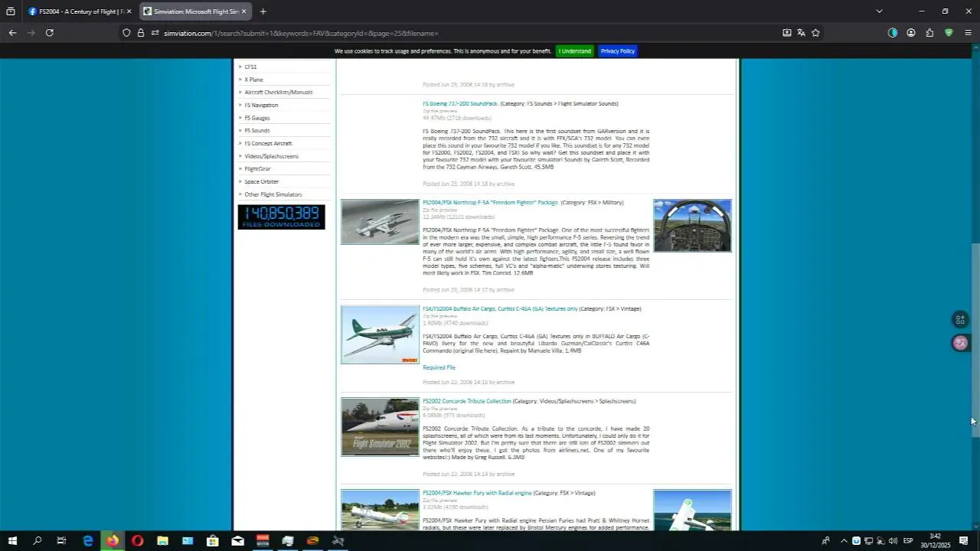Click the Required File link
980x551 pixels.
pyautogui.click(x=439, y=367)
